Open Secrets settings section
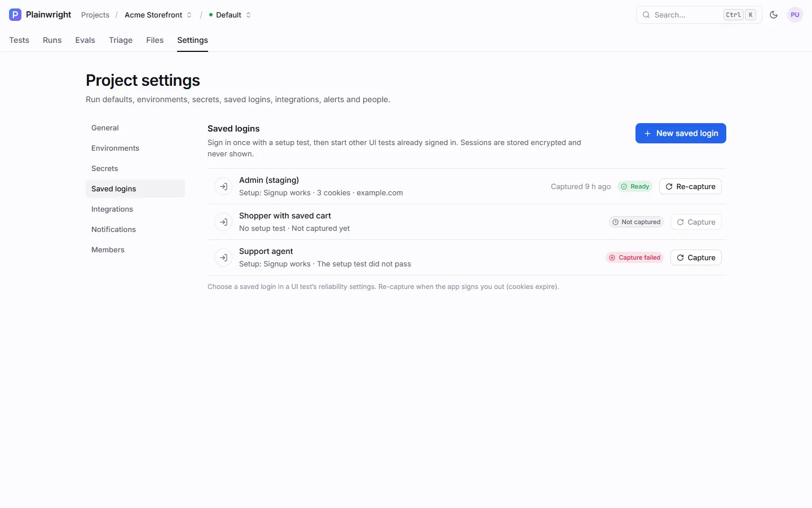The height and width of the screenshot is (508, 812). click(135, 168)
